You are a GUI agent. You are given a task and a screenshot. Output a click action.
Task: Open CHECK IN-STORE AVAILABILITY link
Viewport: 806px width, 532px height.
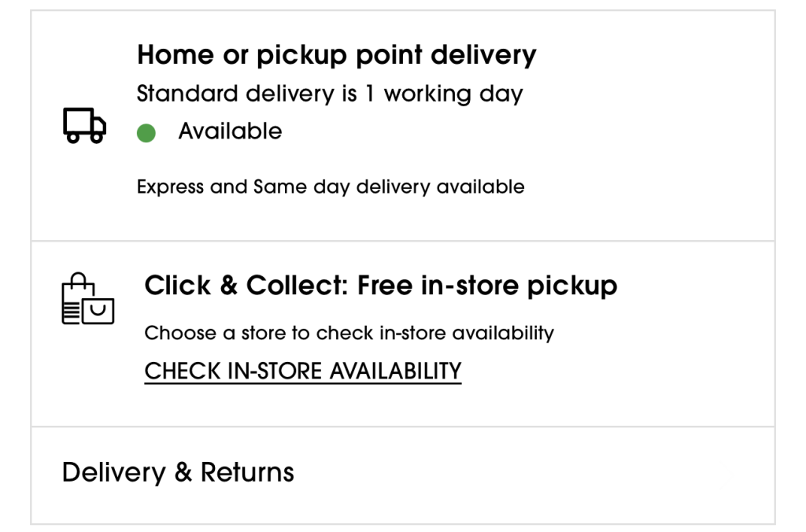(x=302, y=371)
